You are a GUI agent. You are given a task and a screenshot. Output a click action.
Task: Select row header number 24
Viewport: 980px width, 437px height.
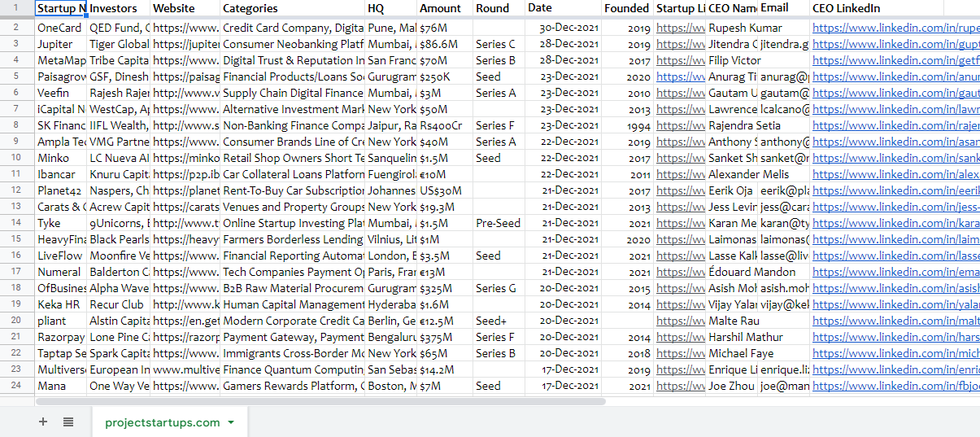17,386
